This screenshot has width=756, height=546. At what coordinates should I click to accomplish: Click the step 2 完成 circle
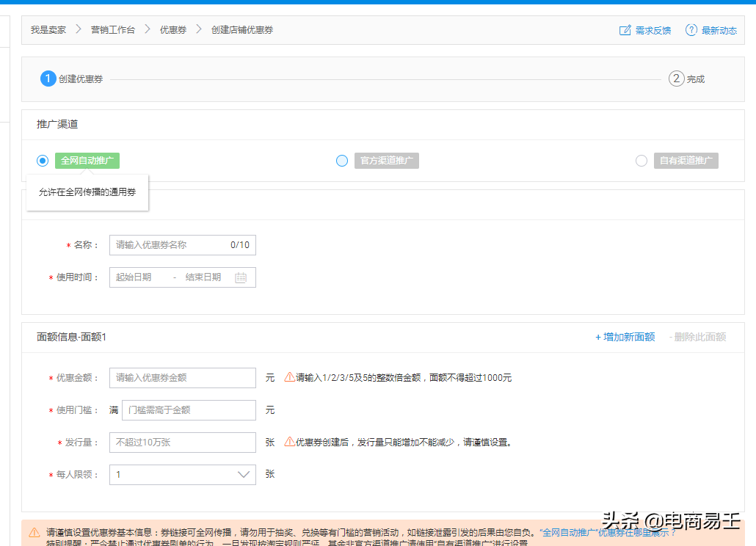coord(677,79)
